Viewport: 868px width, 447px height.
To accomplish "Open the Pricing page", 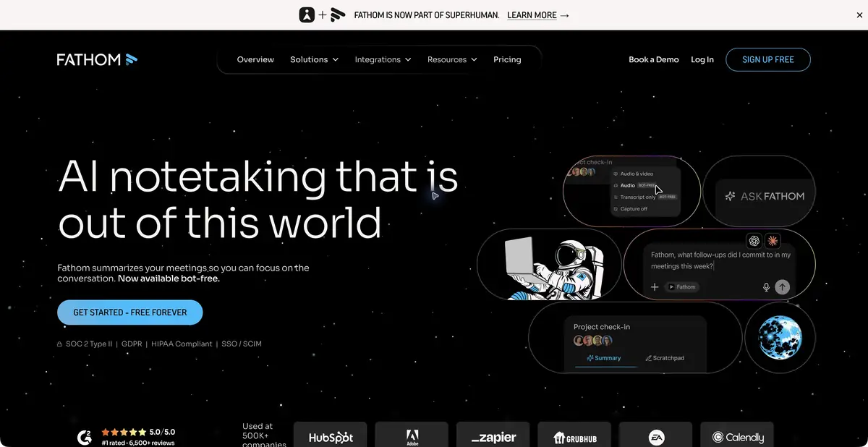I will (x=507, y=59).
